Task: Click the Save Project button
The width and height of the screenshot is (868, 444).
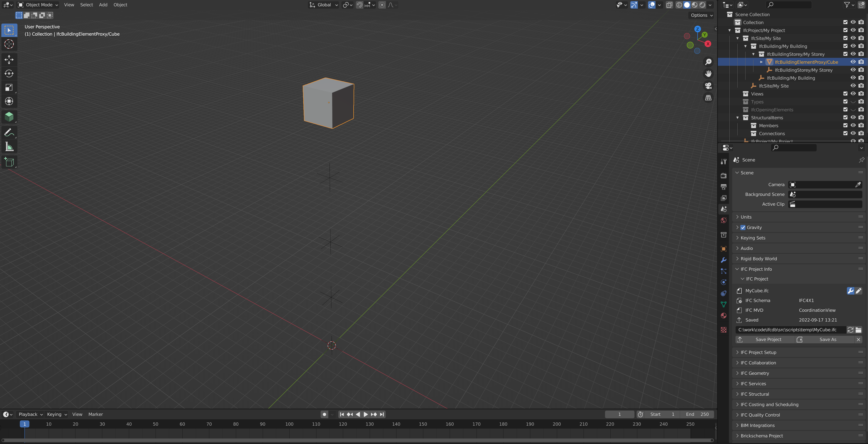Action: (x=765, y=339)
